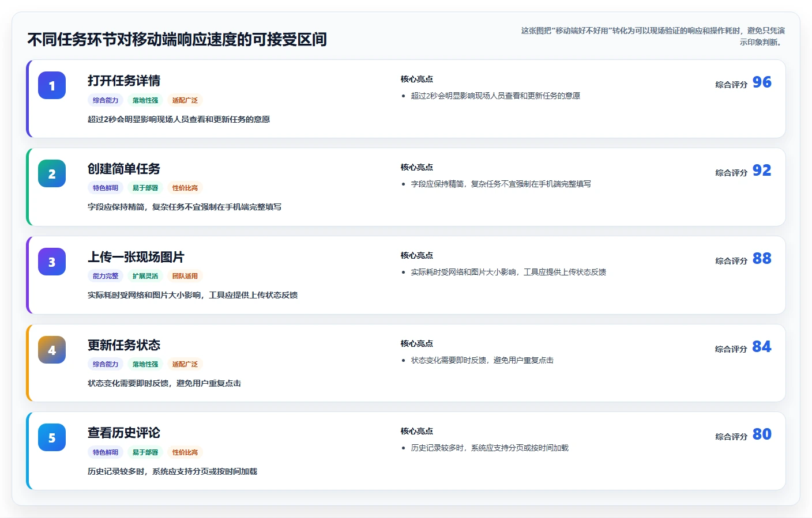Click the score value 96
Screen dimensions: 812x518
coord(762,82)
